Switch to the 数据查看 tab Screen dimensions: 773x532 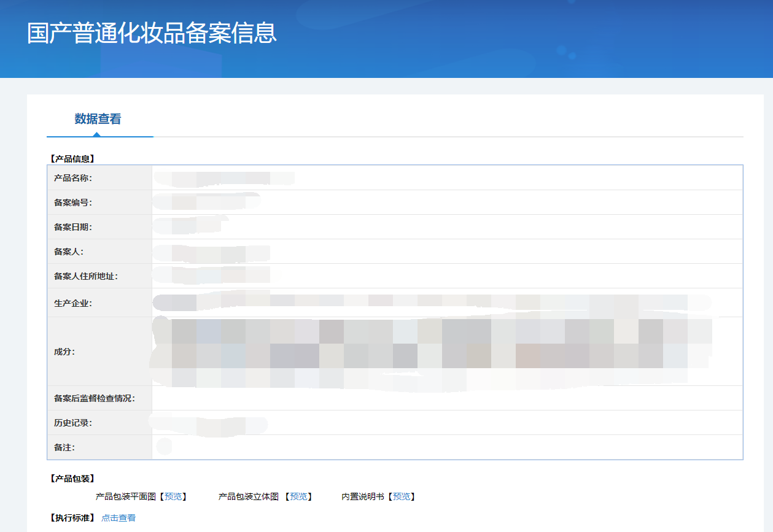coord(98,119)
